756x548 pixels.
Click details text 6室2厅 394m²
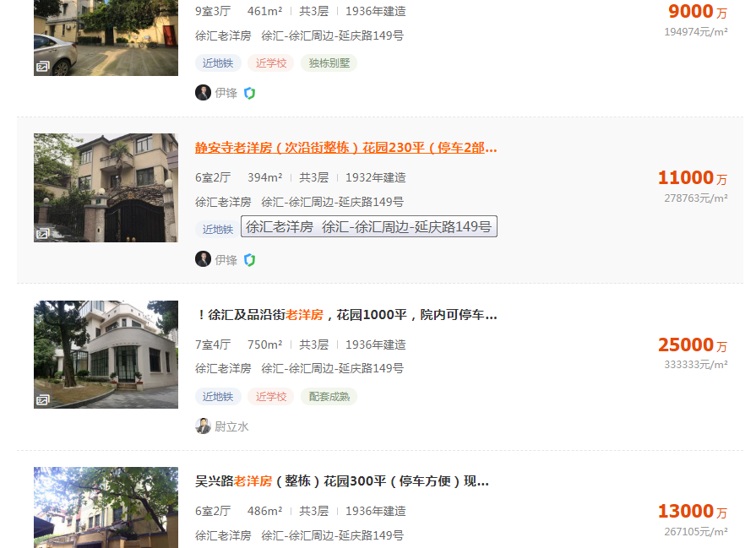(239, 177)
